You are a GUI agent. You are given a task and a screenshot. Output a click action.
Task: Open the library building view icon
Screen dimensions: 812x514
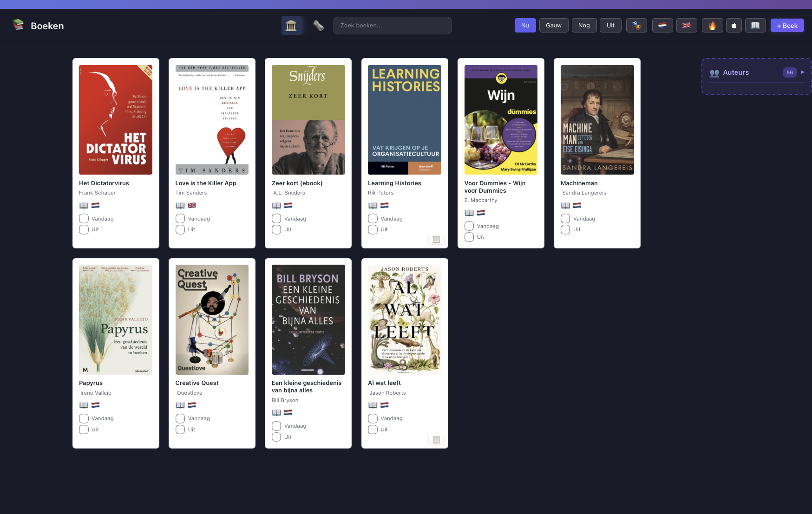coord(291,26)
